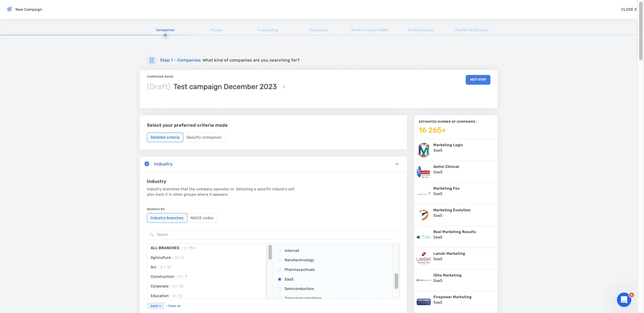Click the Lanski Marketing company logo
The image size is (644, 313).
pyautogui.click(x=424, y=259)
